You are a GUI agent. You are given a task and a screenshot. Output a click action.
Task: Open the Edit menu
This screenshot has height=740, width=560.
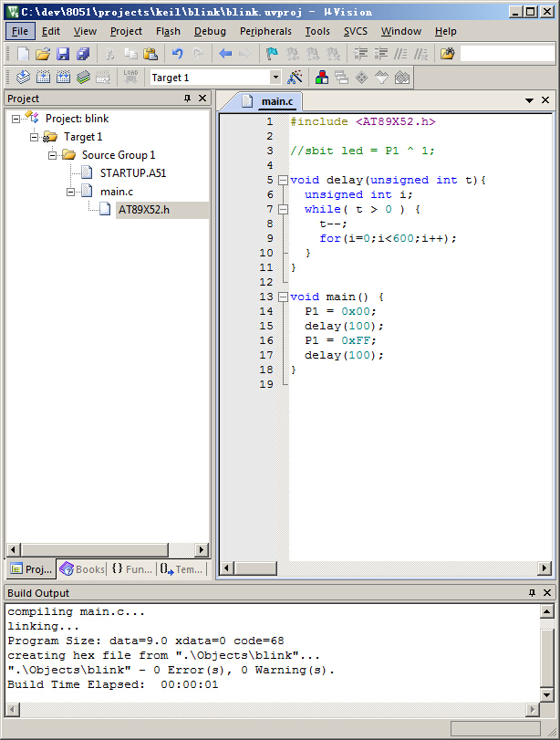[51, 31]
